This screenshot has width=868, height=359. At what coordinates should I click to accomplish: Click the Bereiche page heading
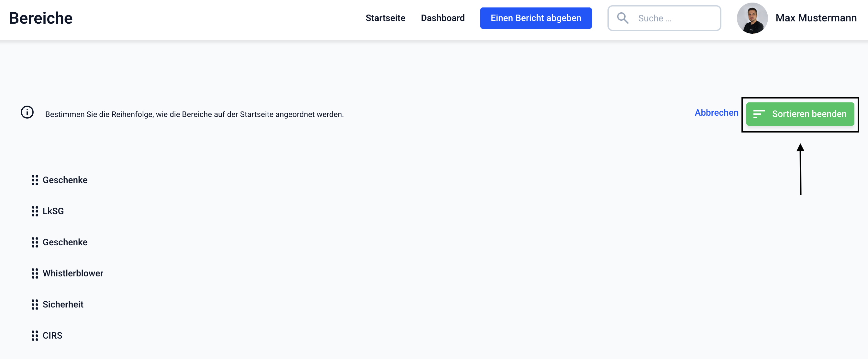coord(41,18)
